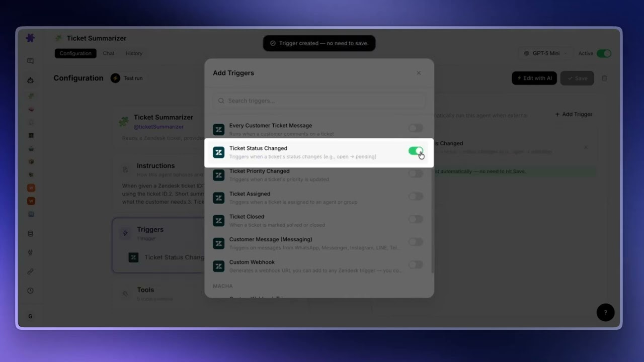Click Zendesk icon of Ticket Assigned
The width and height of the screenshot is (644, 362).
pyautogui.click(x=218, y=198)
